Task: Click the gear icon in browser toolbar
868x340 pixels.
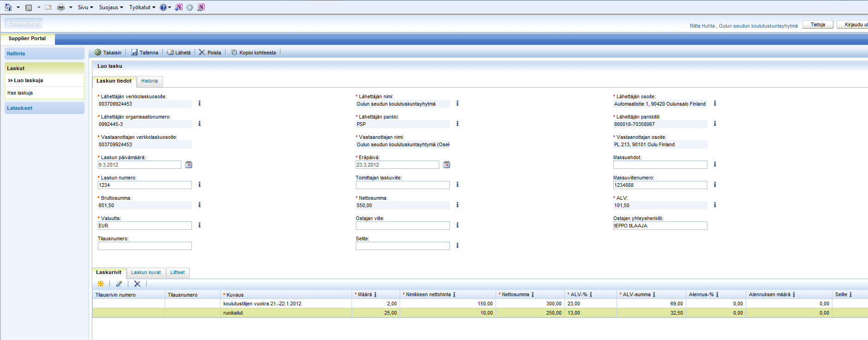Action: pos(190,7)
